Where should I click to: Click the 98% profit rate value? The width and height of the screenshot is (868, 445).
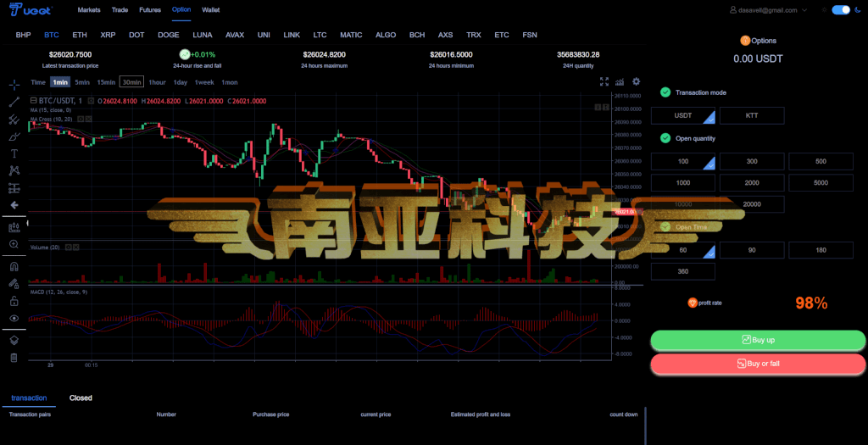click(x=811, y=303)
